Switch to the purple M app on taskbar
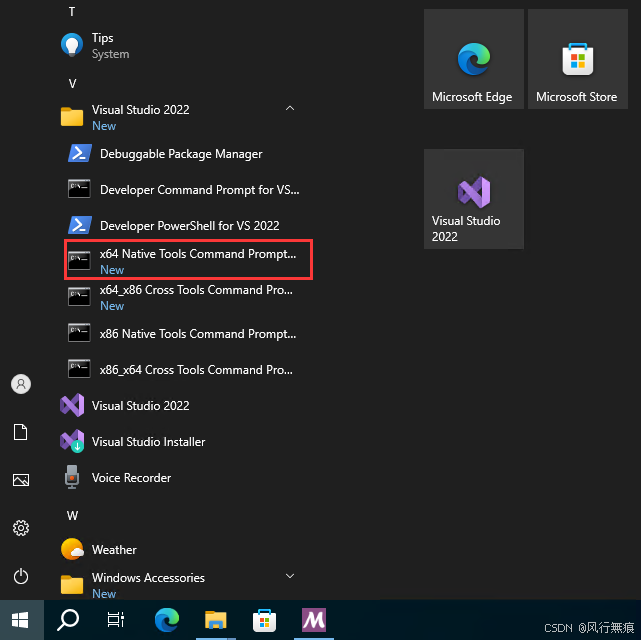Image resolution: width=641 pixels, height=640 pixels. click(314, 620)
